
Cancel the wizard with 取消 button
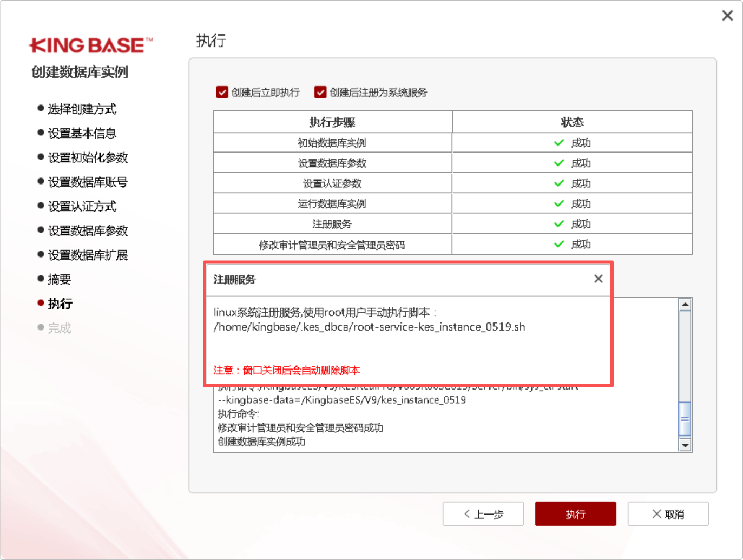tap(668, 514)
